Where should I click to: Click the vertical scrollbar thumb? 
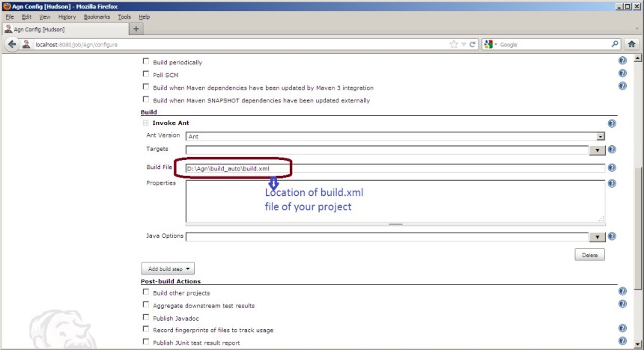(637, 229)
